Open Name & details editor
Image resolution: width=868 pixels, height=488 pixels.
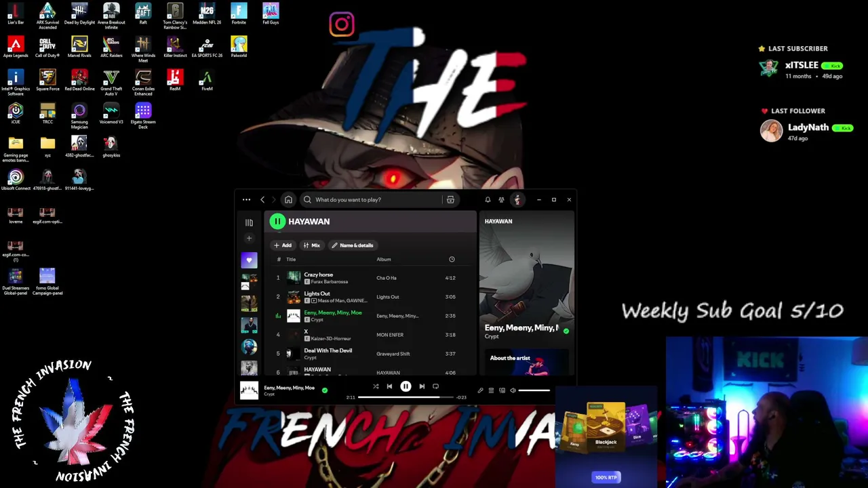(x=353, y=245)
